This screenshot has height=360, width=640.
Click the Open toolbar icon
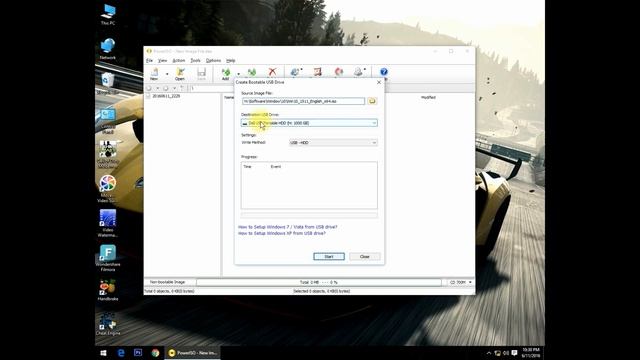tap(180, 73)
